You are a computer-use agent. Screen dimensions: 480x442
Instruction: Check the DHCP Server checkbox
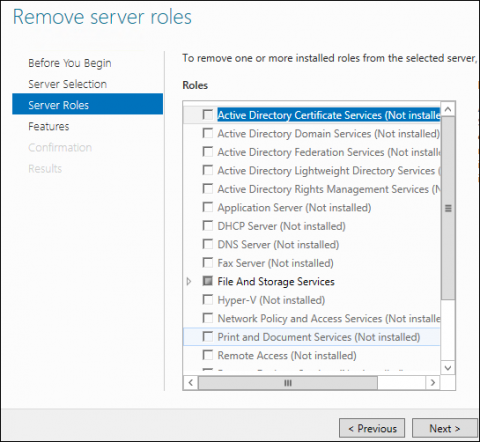click(x=208, y=226)
